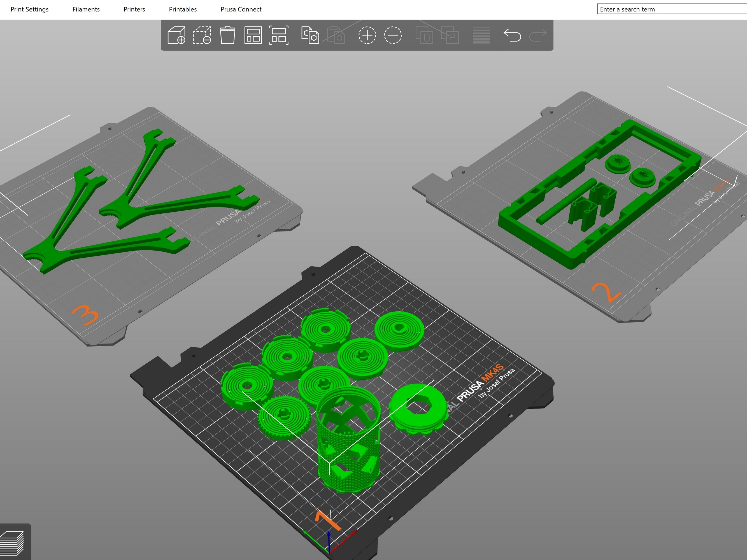The width and height of the screenshot is (747, 560).
Task: Switch to the Filaments tab
Action: tap(86, 9)
